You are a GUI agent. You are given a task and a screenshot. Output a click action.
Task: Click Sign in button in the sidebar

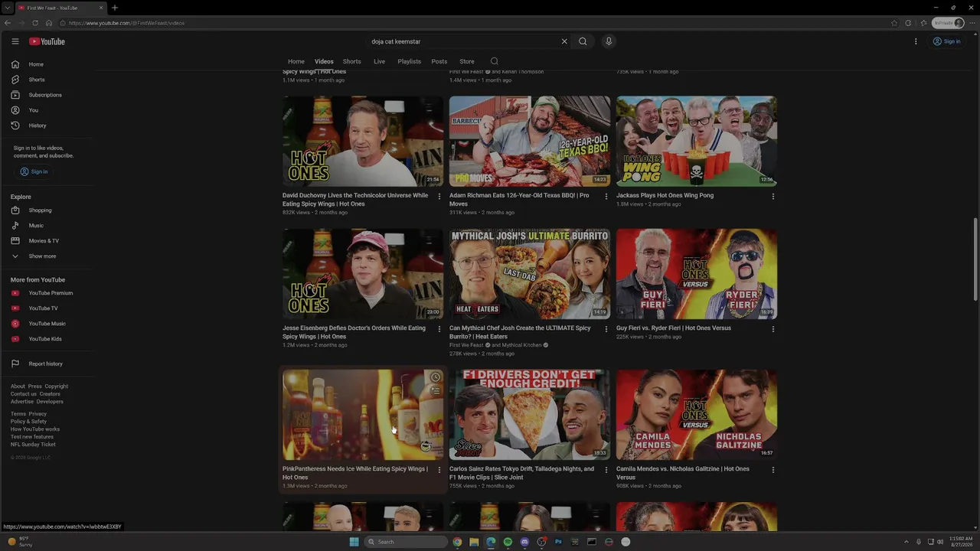coord(34,171)
